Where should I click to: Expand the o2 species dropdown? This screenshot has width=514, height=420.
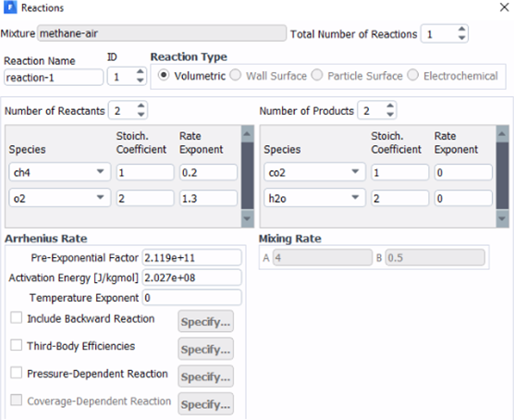click(60, 198)
